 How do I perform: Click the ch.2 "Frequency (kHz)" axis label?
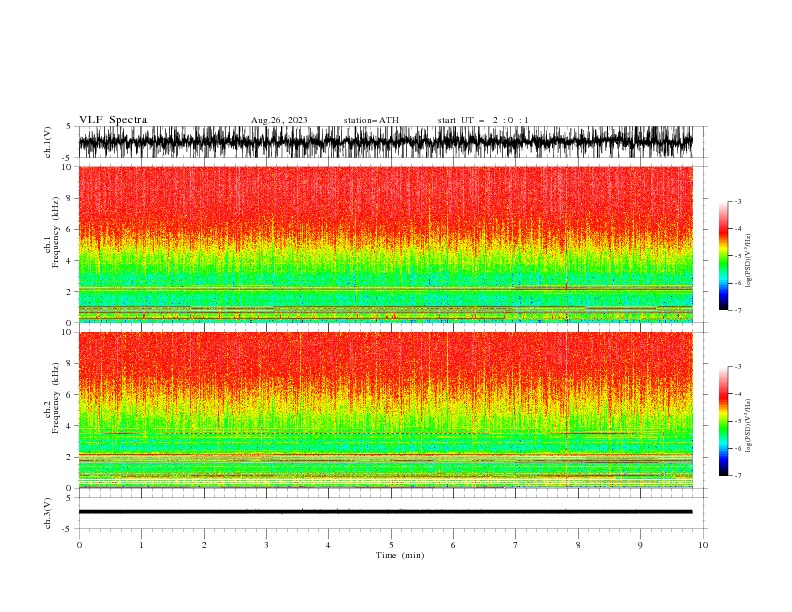point(56,398)
